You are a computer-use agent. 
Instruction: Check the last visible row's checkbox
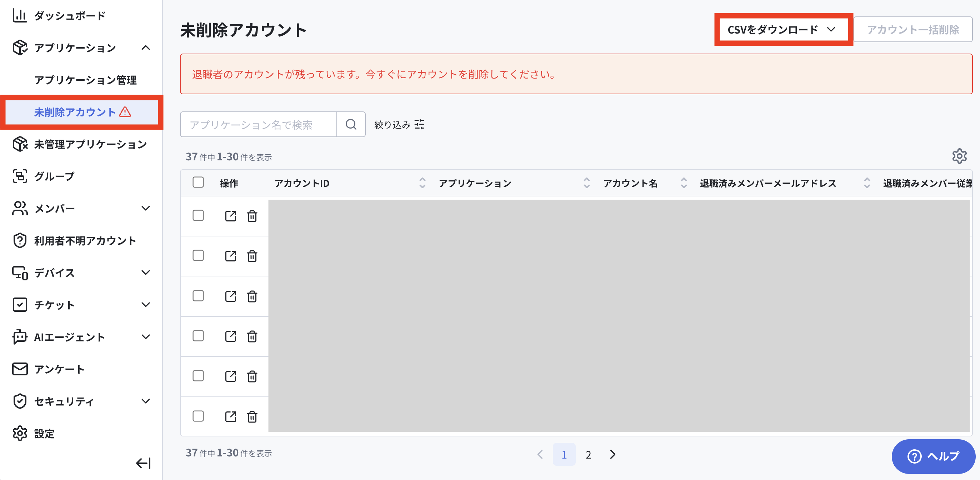tap(198, 416)
